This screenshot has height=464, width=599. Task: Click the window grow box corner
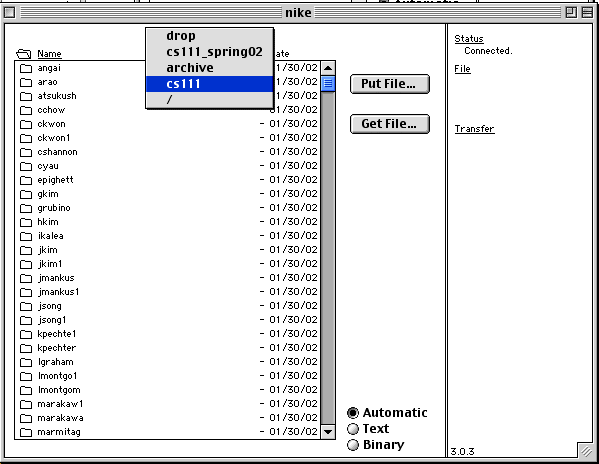tap(586, 451)
